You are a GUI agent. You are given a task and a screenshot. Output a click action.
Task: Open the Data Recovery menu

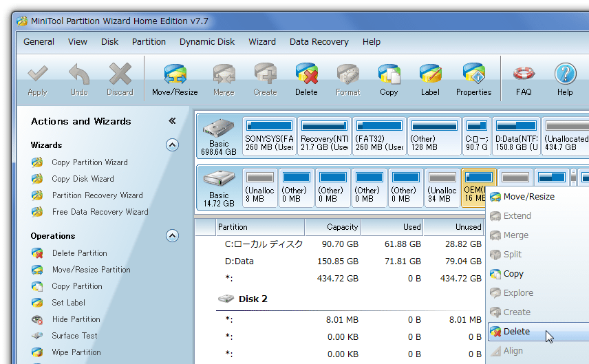click(x=319, y=42)
